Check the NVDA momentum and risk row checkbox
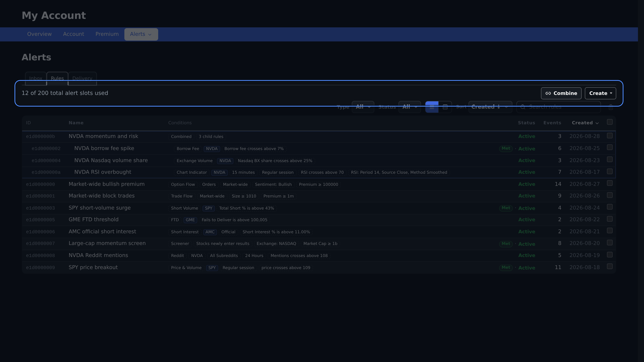The width and height of the screenshot is (644, 362). click(610, 136)
